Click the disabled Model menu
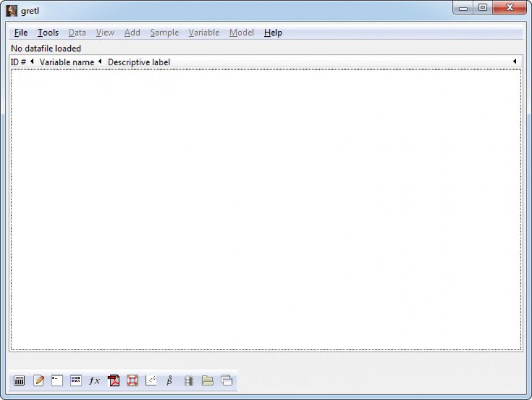532x400 pixels. point(241,33)
